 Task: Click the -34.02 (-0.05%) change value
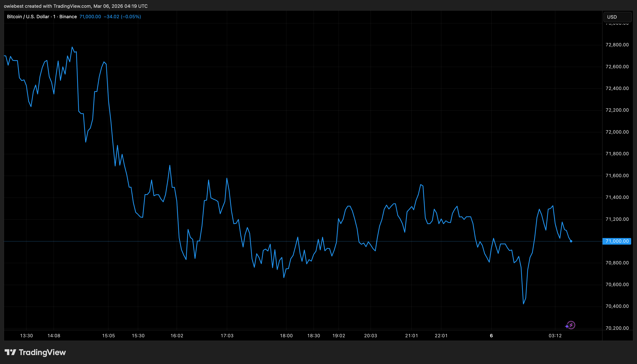122,17
